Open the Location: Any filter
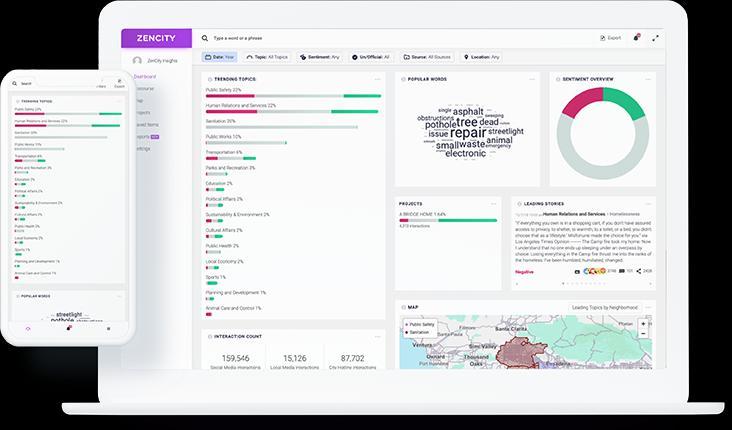The height and width of the screenshot is (430, 732). 481,57
